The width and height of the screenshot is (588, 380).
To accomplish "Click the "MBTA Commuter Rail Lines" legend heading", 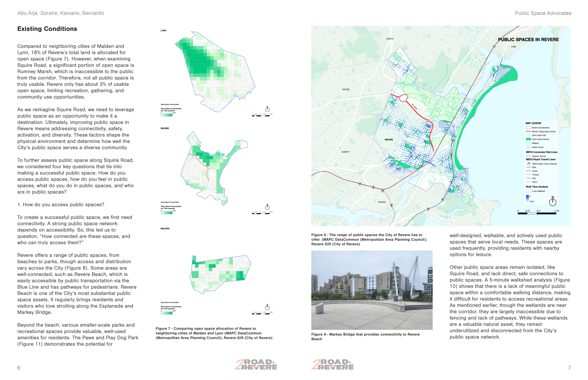I will [542, 152].
